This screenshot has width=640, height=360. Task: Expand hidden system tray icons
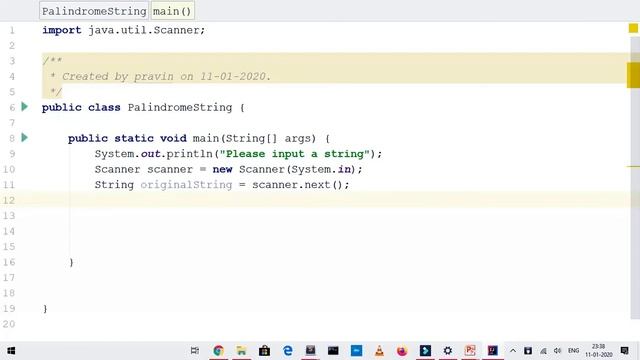(x=513, y=351)
